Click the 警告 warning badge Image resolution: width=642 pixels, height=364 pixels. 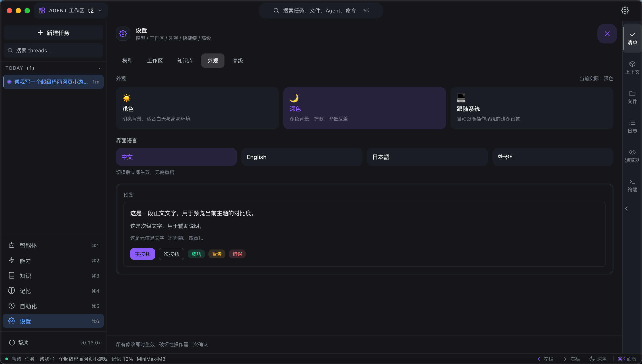(217, 254)
